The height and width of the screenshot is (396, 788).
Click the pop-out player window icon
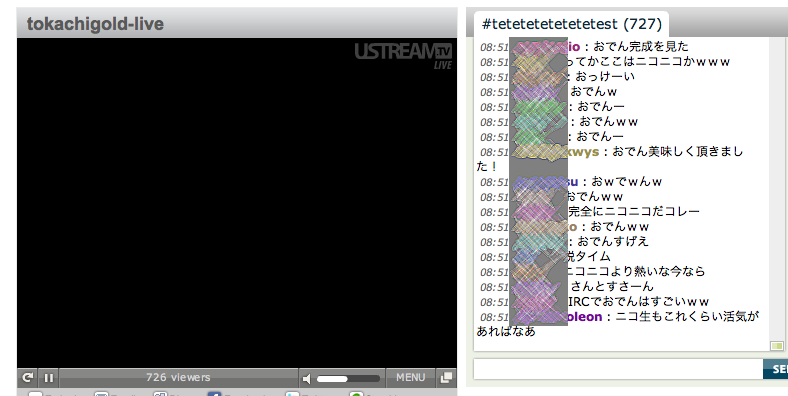click(x=446, y=377)
